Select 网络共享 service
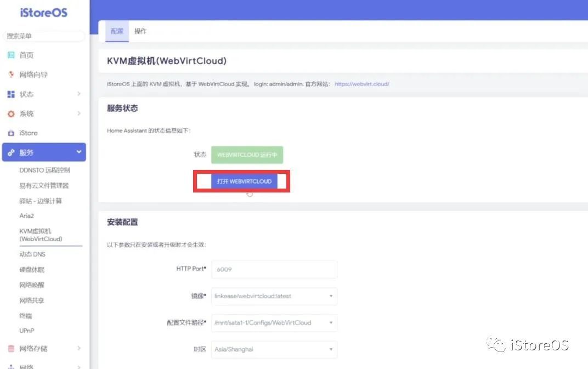 coord(32,300)
